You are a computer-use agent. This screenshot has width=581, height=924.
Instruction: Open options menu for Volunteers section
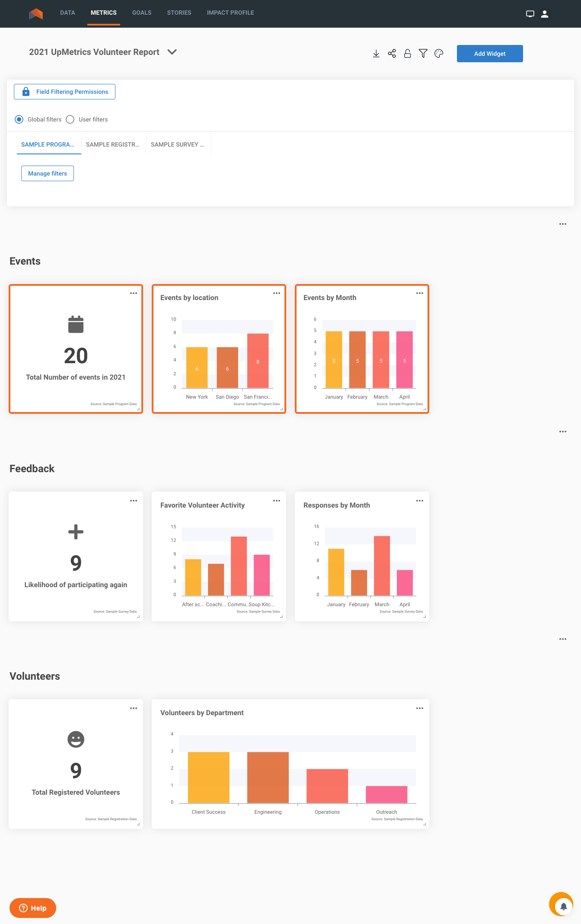(x=562, y=639)
